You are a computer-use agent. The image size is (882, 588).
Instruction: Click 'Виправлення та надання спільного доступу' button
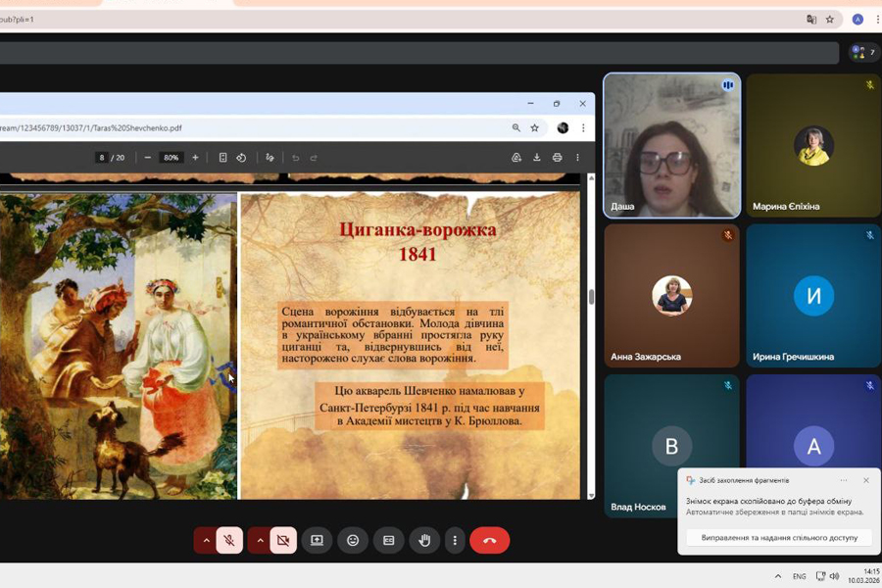(779, 537)
